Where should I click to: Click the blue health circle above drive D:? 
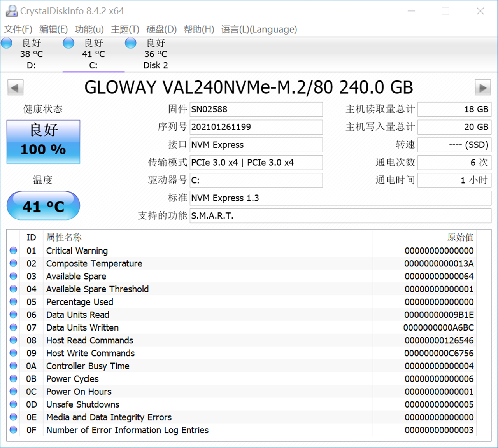click(x=7, y=43)
